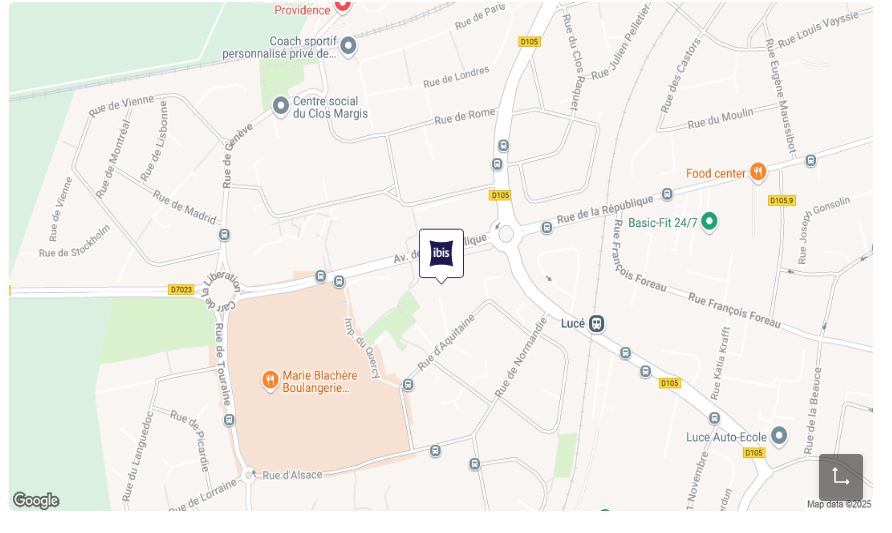Click the Basic-Fit 24/7 green marker

click(709, 222)
